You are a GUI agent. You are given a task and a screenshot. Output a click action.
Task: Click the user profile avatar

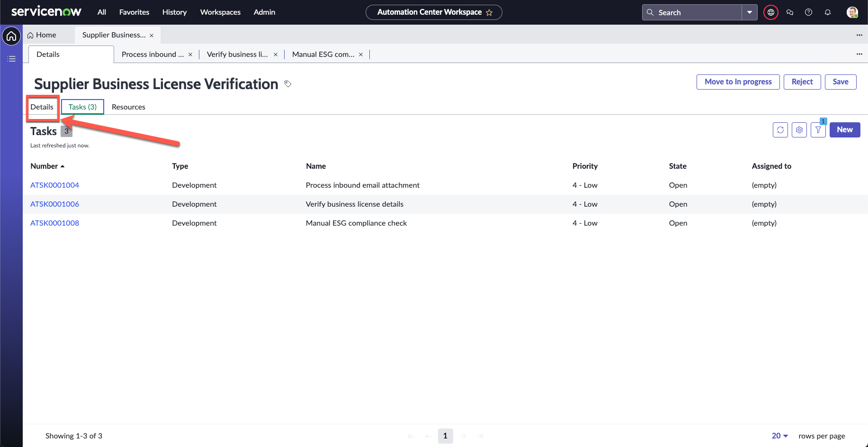pos(852,12)
